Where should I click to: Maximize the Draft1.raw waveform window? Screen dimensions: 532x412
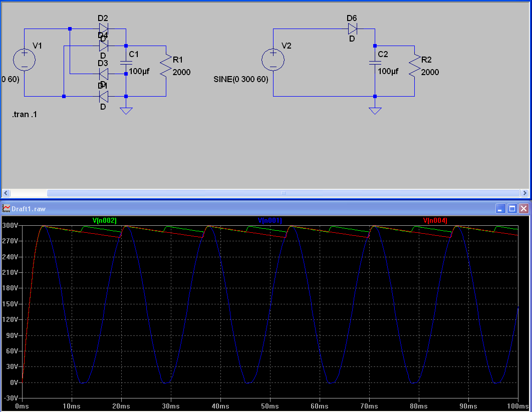[x=512, y=209]
